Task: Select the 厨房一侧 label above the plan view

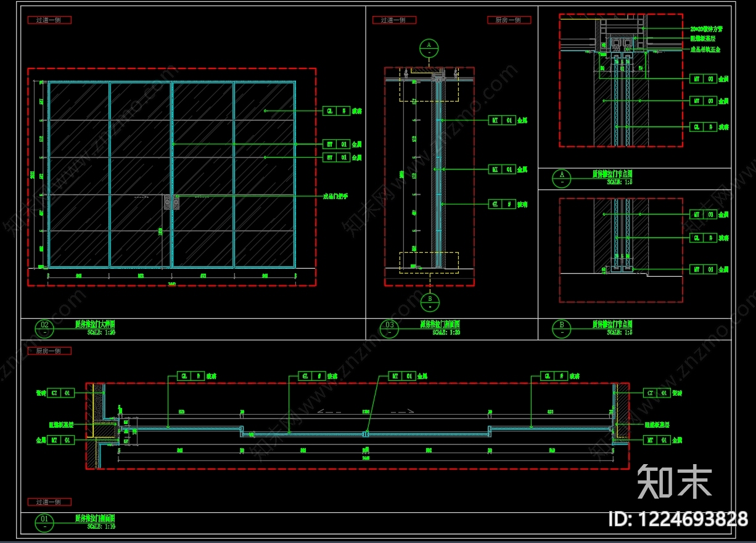Action: pyautogui.click(x=49, y=351)
